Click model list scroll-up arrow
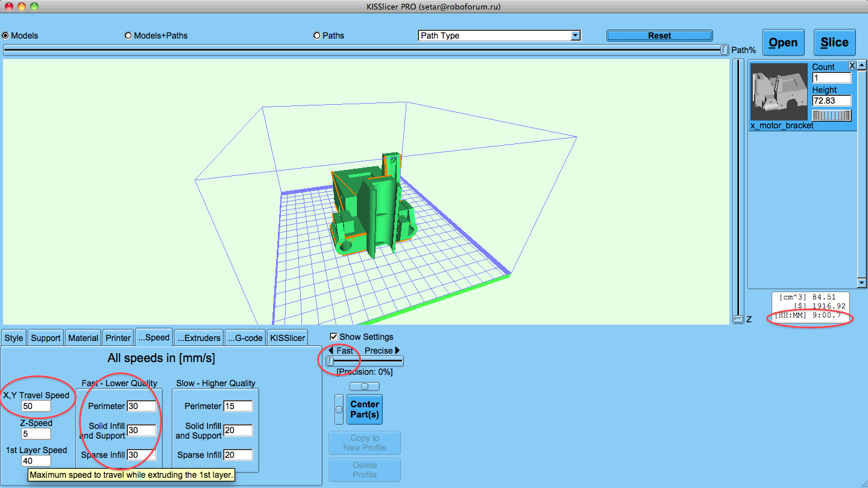Viewport: 868px width, 488px height. click(862, 65)
